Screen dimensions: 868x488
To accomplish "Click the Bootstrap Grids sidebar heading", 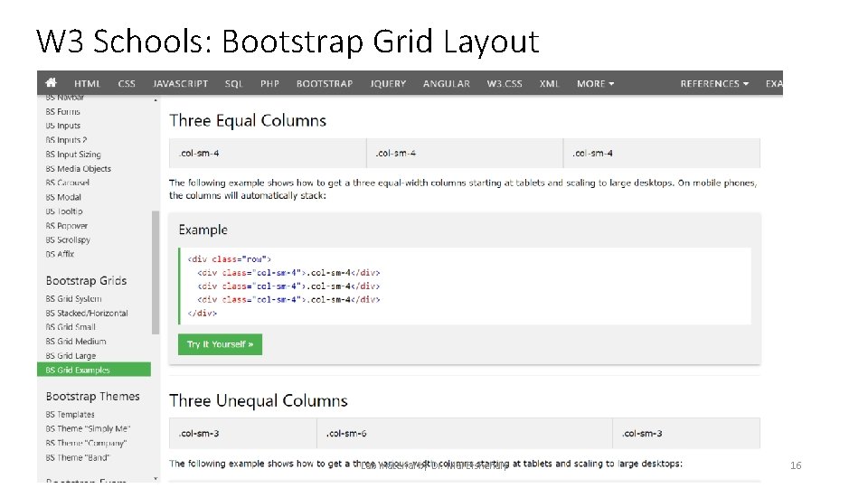I will coord(86,280).
